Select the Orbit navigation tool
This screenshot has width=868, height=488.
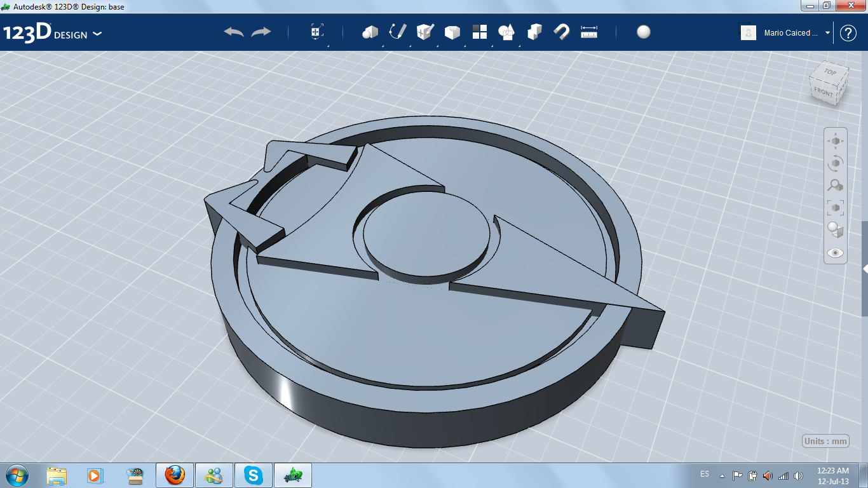pyautogui.click(x=836, y=163)
